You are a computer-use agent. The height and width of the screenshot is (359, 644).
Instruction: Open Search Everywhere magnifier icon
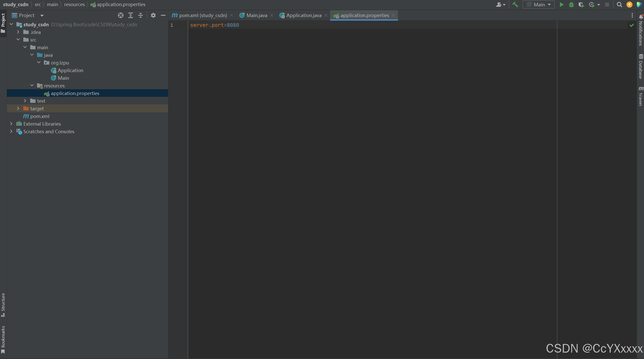point(619,5)
